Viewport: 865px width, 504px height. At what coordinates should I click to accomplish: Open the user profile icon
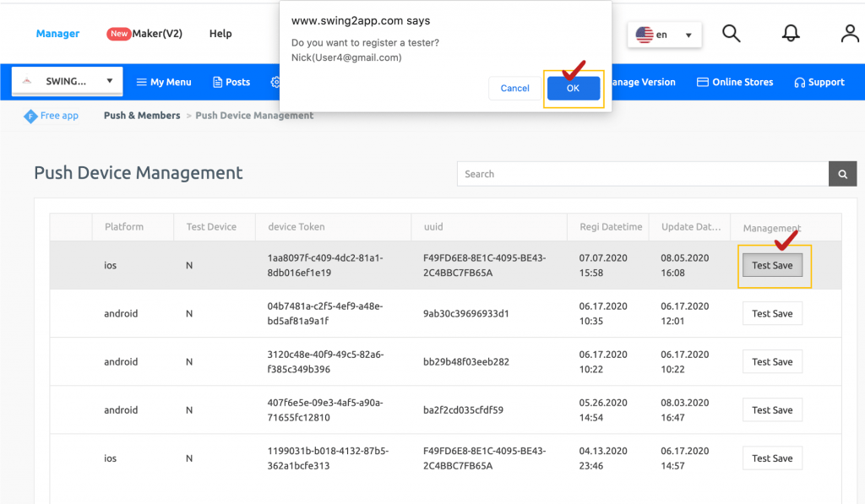click(849, 33)
